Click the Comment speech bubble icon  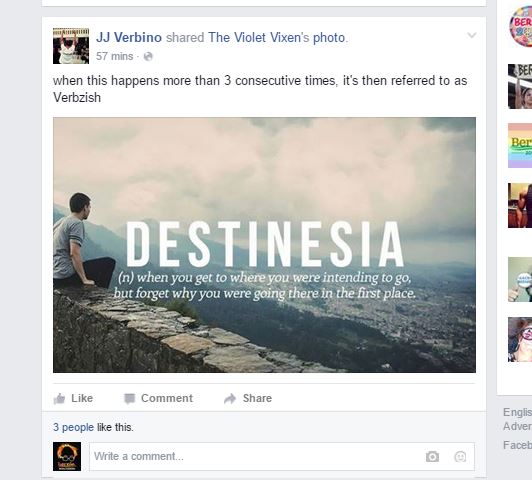click(x=130, y=399)
